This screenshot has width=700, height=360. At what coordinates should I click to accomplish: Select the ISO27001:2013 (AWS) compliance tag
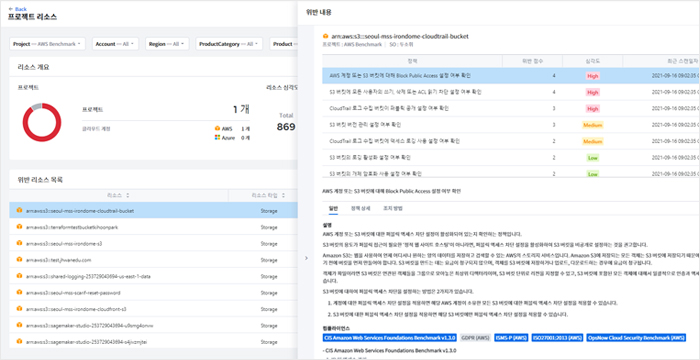pyautogui.click(x=558, y=337)
